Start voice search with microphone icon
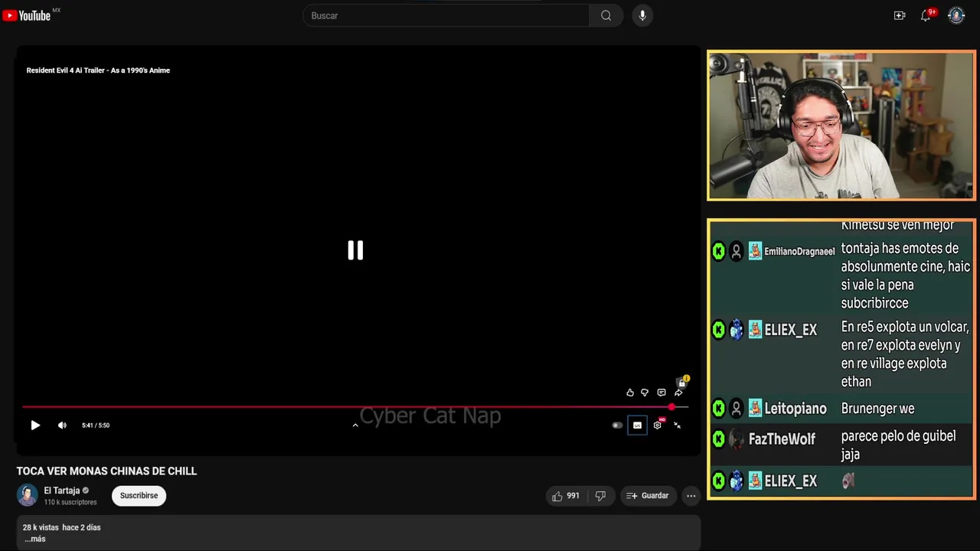Image resolution: width=980 pixels, height=551 pixels. tap(642, 15)
